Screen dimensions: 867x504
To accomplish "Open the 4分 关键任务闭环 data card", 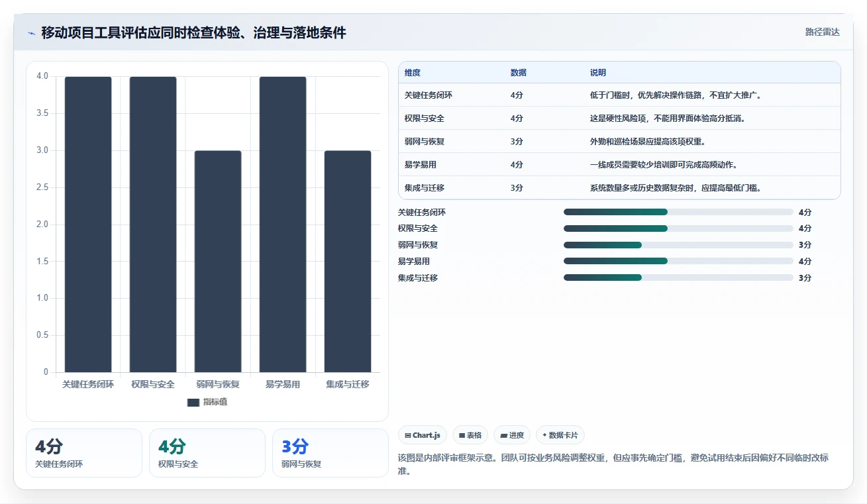I will point(84,453).
